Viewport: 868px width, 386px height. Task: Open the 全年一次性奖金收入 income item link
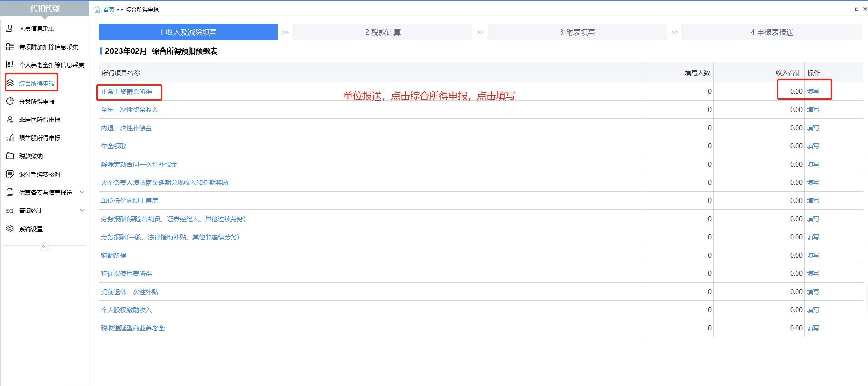[x=130, y=110]
